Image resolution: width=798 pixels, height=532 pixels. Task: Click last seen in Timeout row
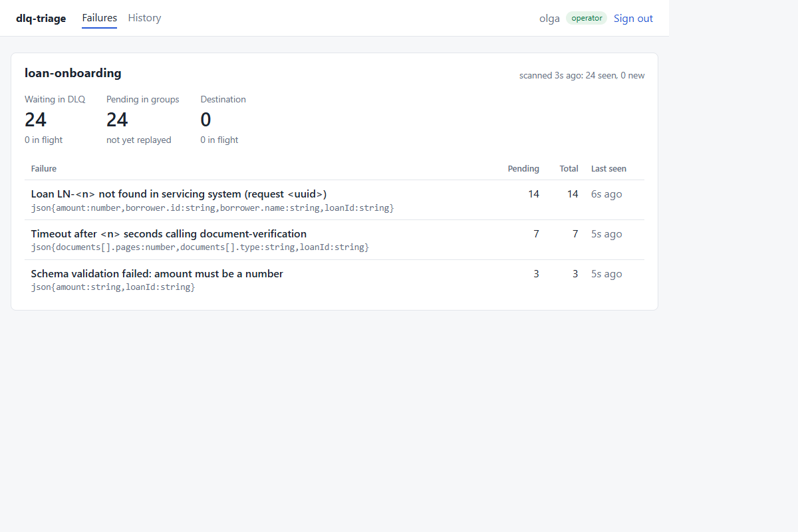606,234
